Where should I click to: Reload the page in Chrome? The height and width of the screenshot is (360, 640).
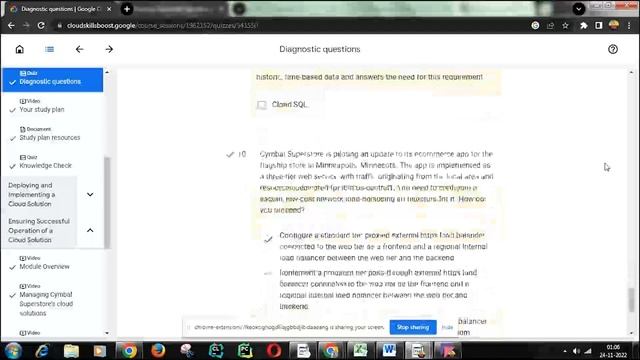click(x=41, y=25)
